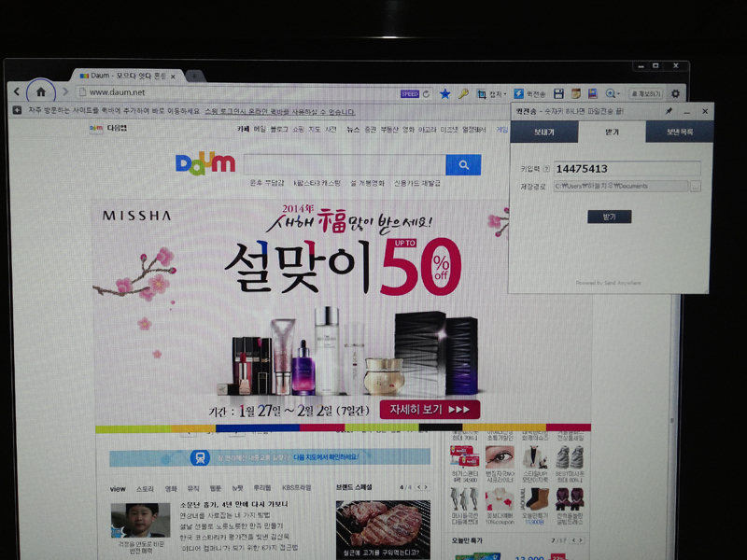
Task: Open the zoom level dropdown arrow
Action: [618, 94]
